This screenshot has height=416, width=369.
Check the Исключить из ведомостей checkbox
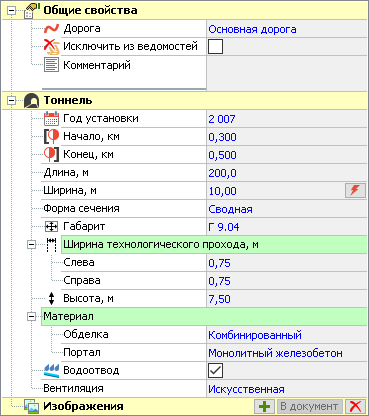[215, 46]
